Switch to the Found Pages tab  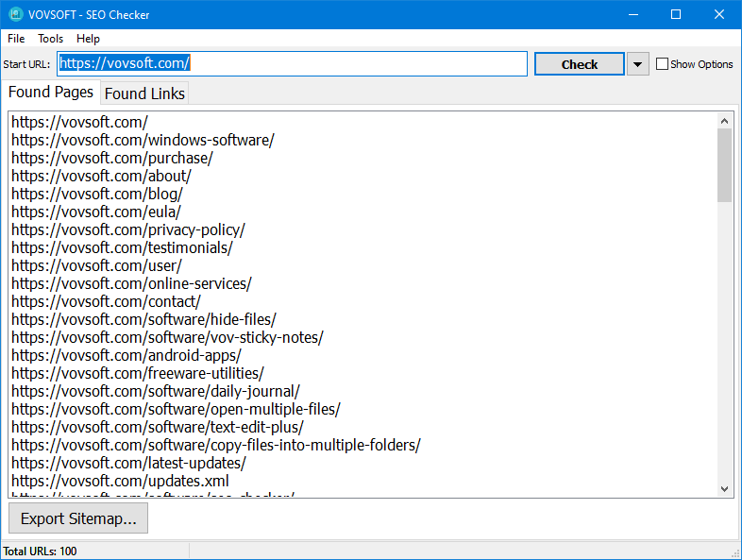(x=51, y=92)
